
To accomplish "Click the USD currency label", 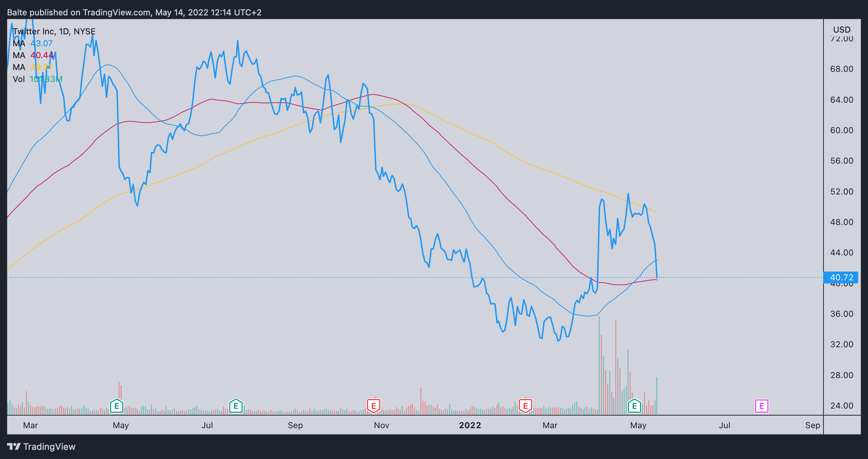I will [842, 30].
